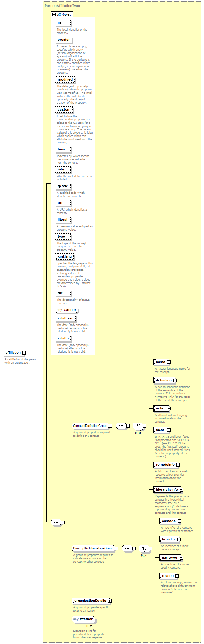This screenshot has height=644, width=204.
Task: Click the ConceptRelationshipsGroup label
Action: (x=93, y=548)
